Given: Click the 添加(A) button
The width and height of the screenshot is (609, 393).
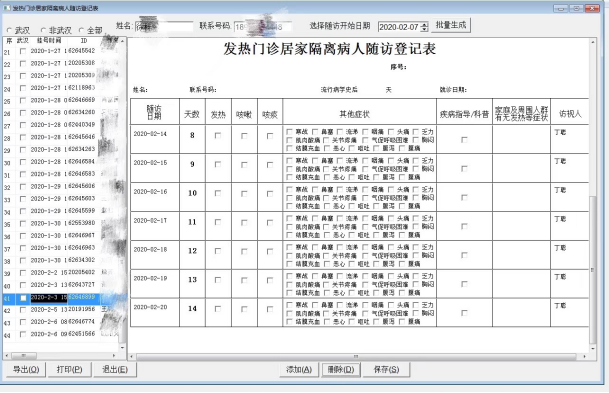Looking at the screenshot, I should click(x=299, y=370).
